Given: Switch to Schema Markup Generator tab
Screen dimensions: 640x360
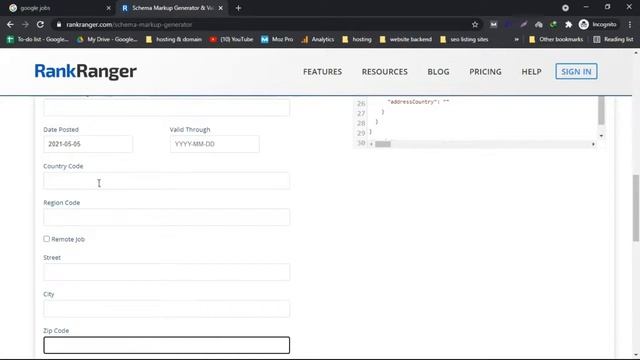Looking at the screenshot, I should (x=171, y=8).
